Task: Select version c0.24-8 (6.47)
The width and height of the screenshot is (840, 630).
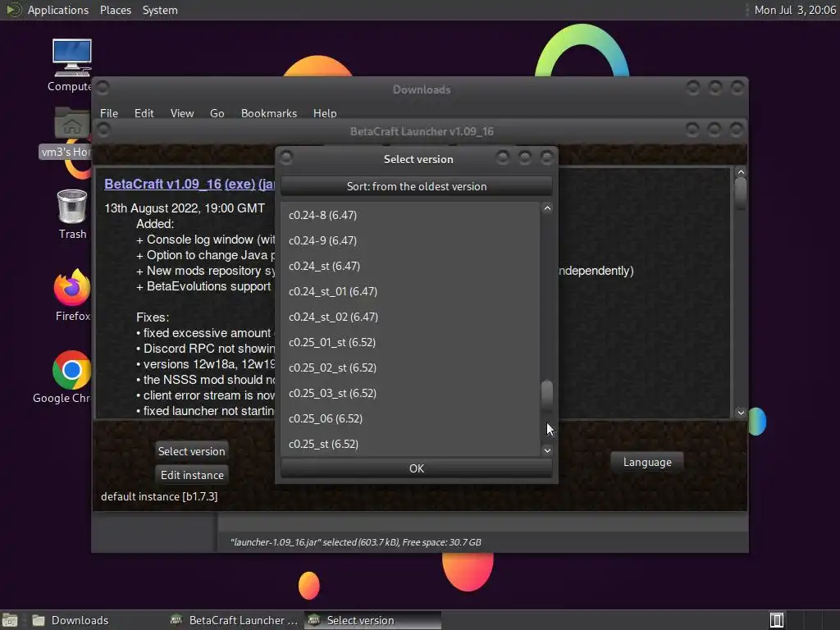Action: point(410,215)
